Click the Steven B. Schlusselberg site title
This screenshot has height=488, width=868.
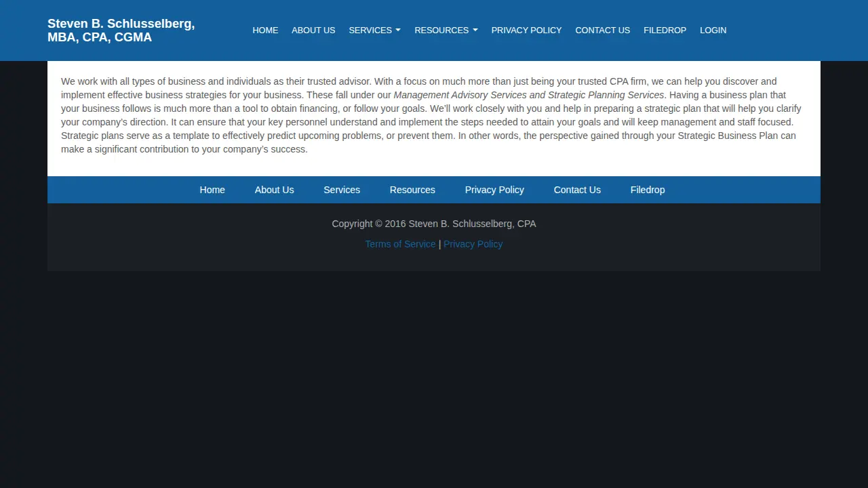pyautogui.click(x=121, y=30)
